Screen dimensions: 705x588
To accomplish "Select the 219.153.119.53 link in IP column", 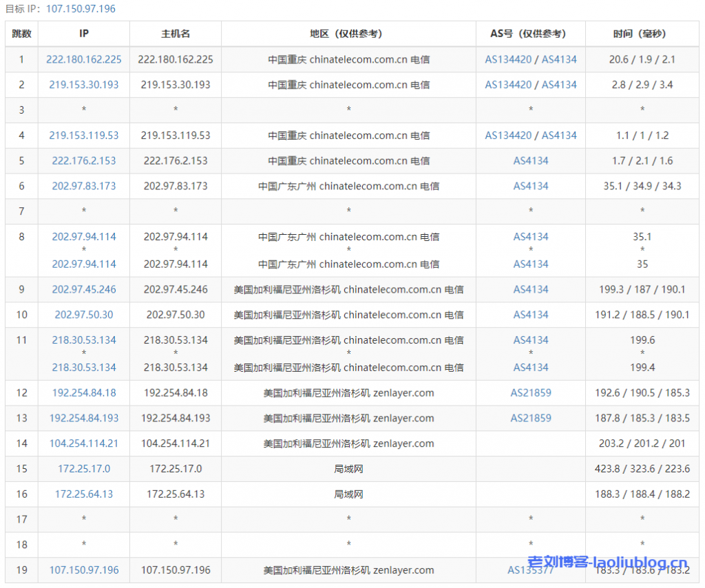I will (84, 136).
